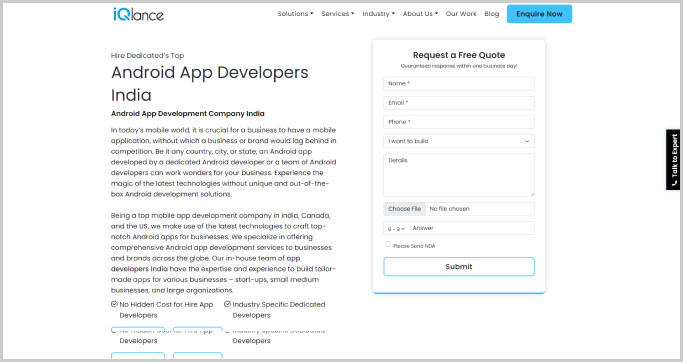Submit the free quote form

pos(459,267)
